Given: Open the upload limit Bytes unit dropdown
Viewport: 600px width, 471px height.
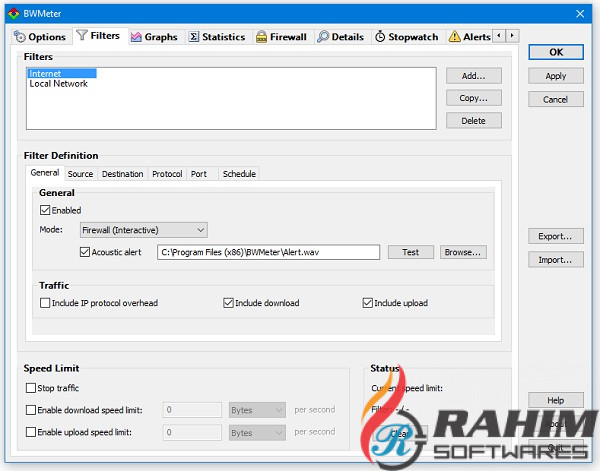Looking at the screenshot, I should click(257, 433).
